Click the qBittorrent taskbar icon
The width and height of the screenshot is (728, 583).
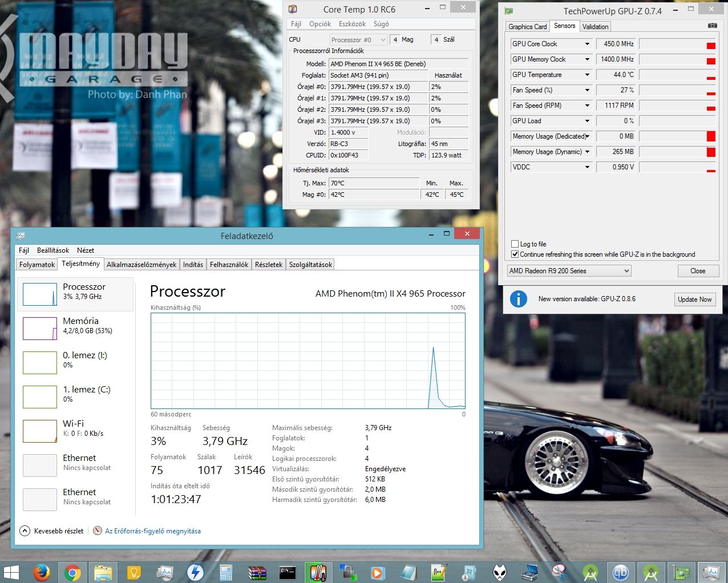620,572
